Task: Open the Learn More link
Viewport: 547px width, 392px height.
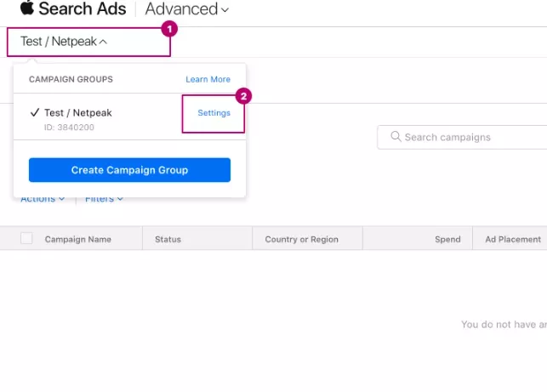Action: pos(208,79)
